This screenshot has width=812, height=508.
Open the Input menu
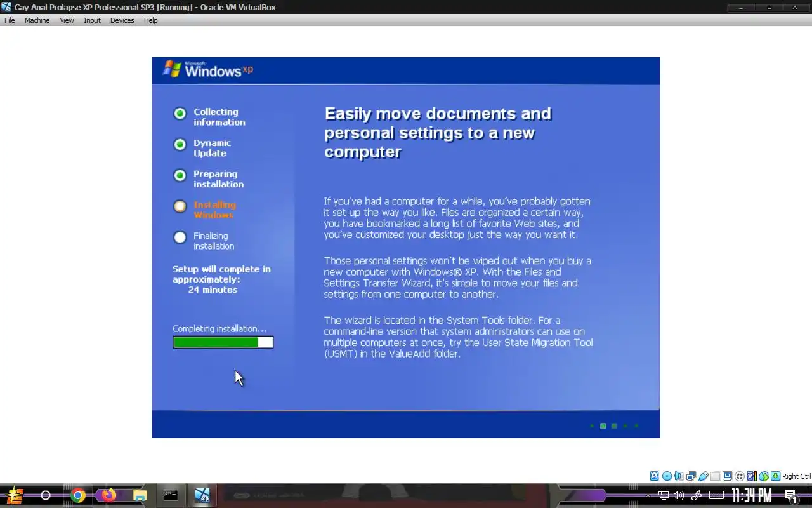[x=92, y=20]
